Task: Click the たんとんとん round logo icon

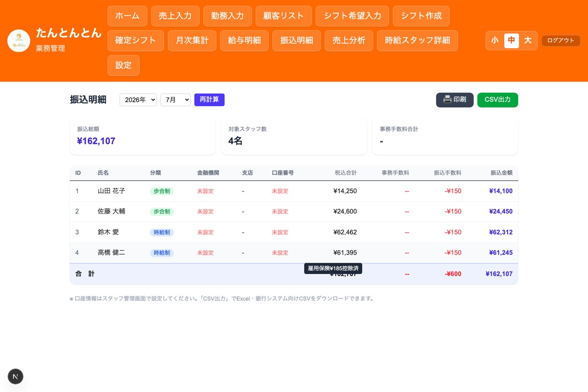Action: pos(19,41)
